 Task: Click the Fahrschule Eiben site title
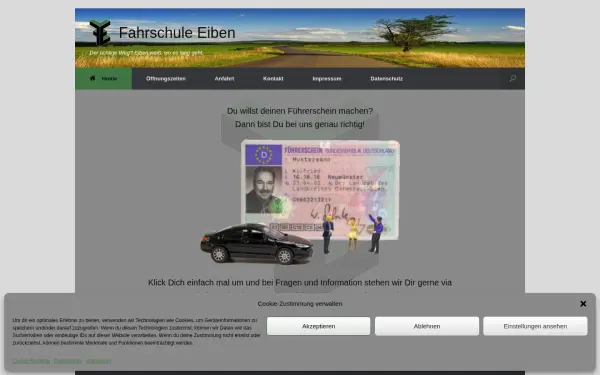point(177,33)
